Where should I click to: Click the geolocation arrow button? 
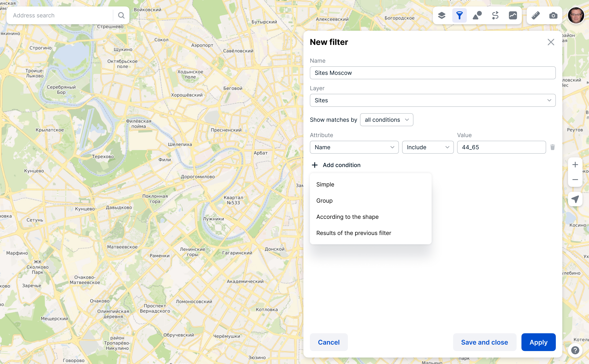tap(575, 199)
